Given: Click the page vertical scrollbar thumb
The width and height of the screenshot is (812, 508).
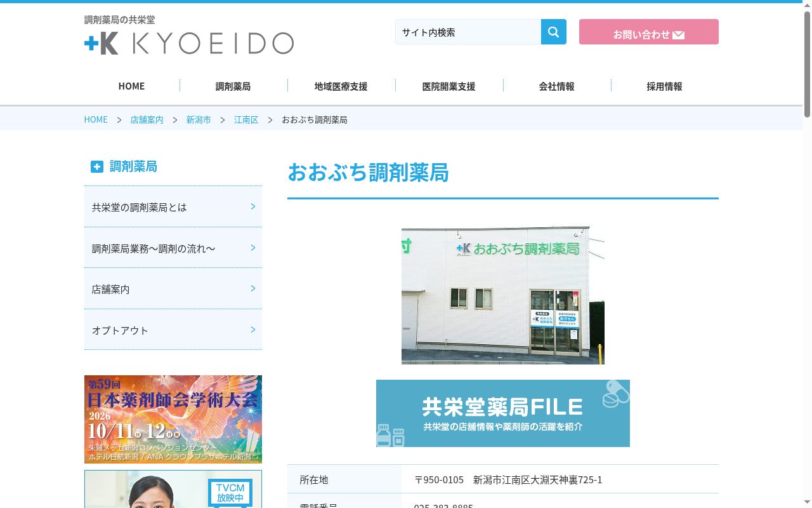Looking at the screenshot, I should coord(807,63).
